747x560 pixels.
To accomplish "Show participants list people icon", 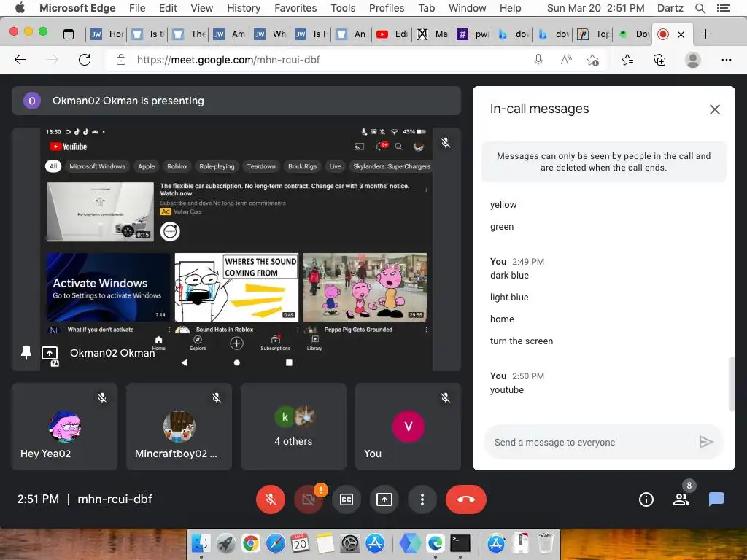I will point(681,499).
